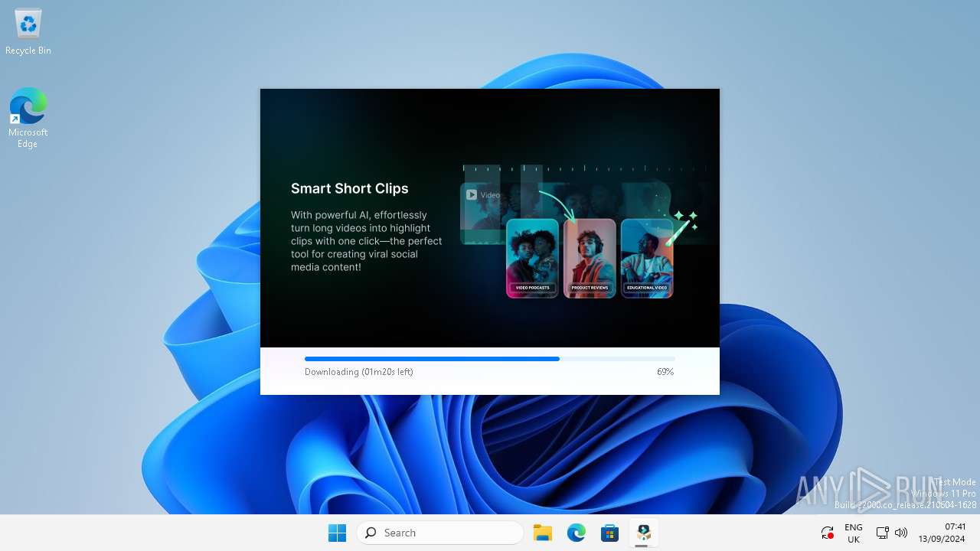Click the Video Podcasts thumbnail card
The image size is (980, 551).
(532, 258)
